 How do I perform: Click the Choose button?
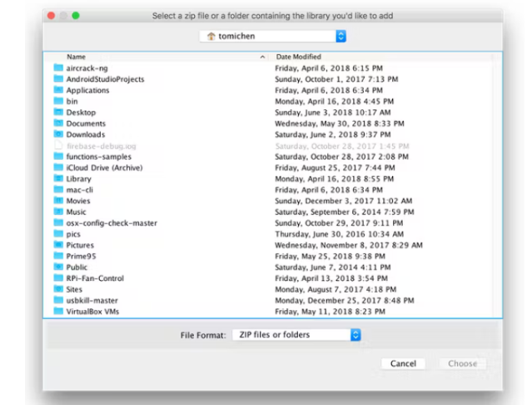462,363
